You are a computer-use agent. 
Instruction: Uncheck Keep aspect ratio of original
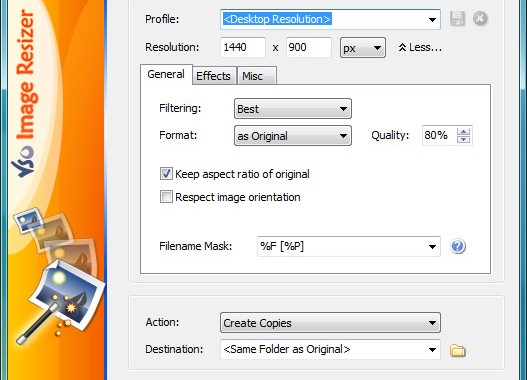[x=166, y=174]
